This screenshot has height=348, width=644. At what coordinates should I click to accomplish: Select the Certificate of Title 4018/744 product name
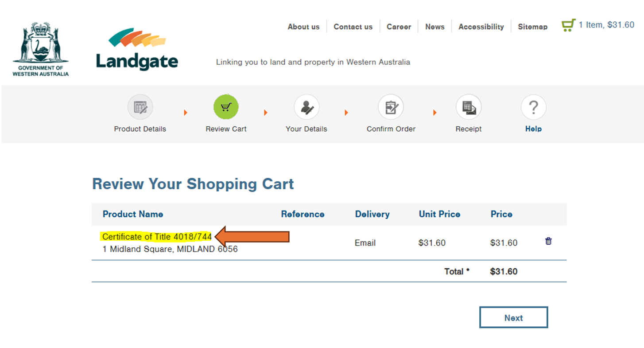pos(157,237)
